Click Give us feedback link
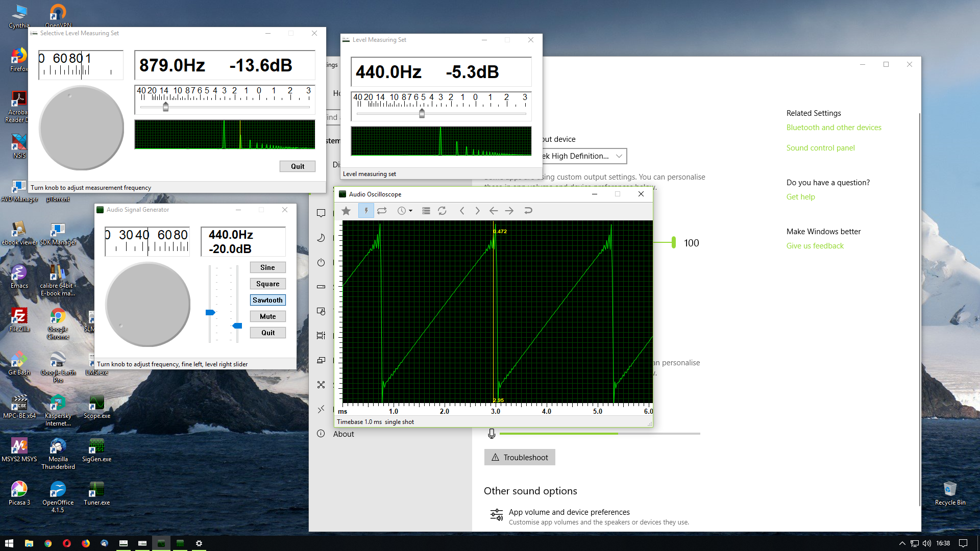980x551 pixels. coord(815,246)
